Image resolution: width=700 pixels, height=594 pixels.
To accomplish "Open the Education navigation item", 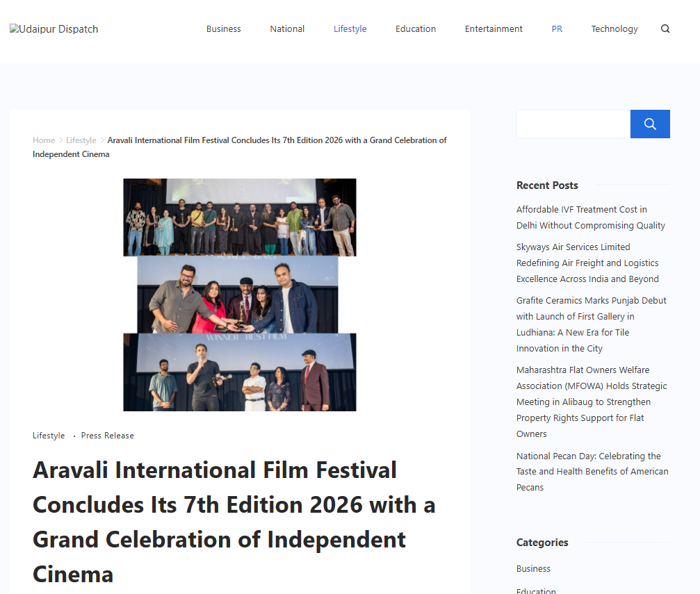I will pos(416,29).
